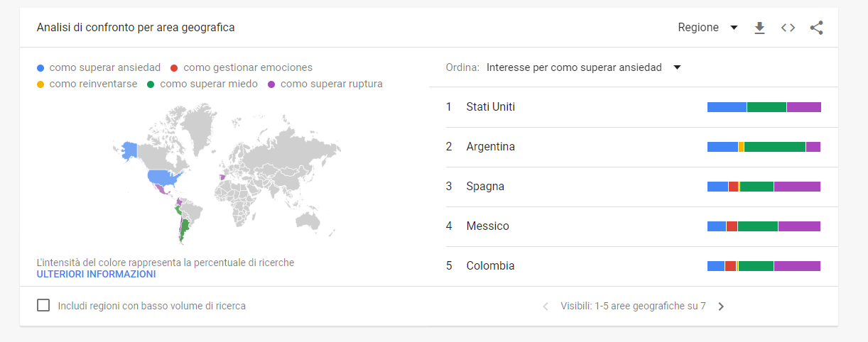The image size is (868, 342).
Task: Download the geographic comparison data
Action: click(759, 28)
